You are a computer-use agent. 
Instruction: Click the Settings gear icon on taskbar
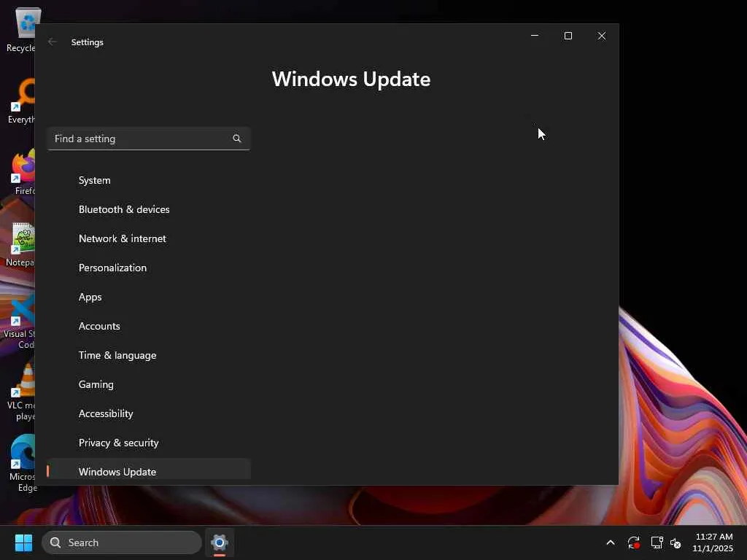(219, 542)
